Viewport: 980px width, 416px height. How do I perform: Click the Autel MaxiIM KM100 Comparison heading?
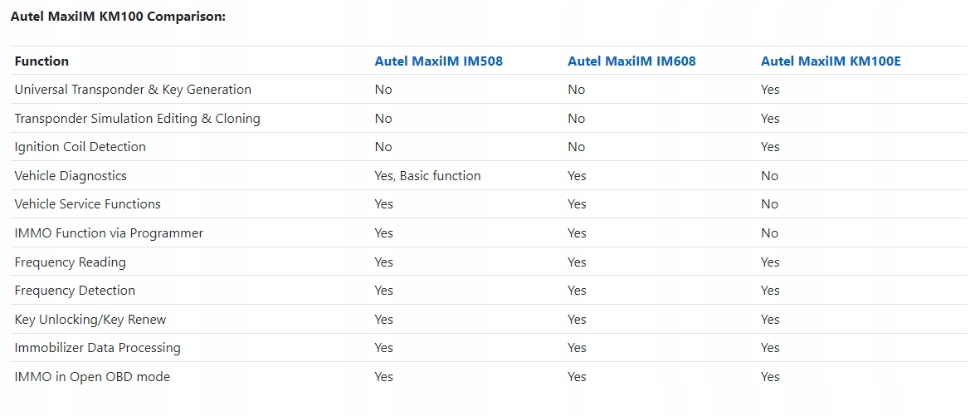[x=118, y=17]
